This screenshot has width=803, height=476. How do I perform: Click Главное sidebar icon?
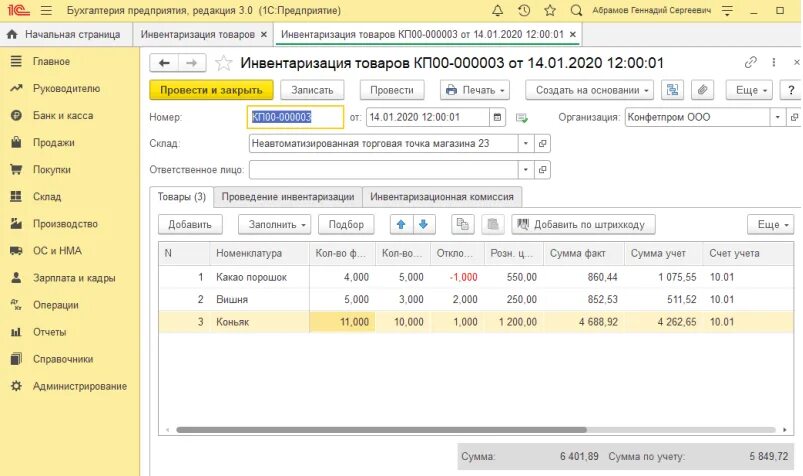click(x=16, y=61)
